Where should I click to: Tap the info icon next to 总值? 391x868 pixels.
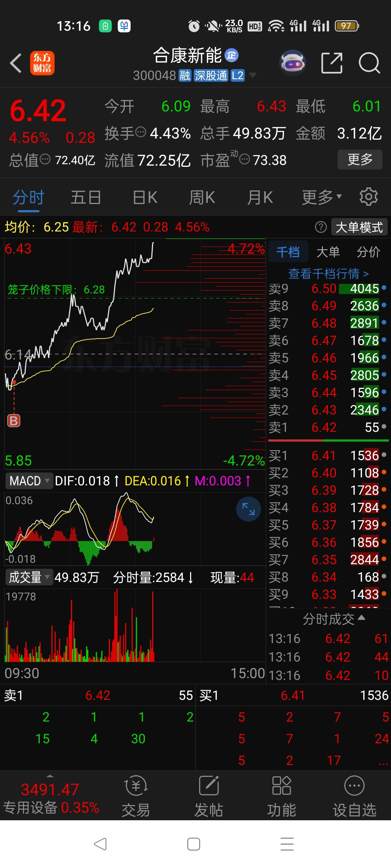(x=45, y=159)
